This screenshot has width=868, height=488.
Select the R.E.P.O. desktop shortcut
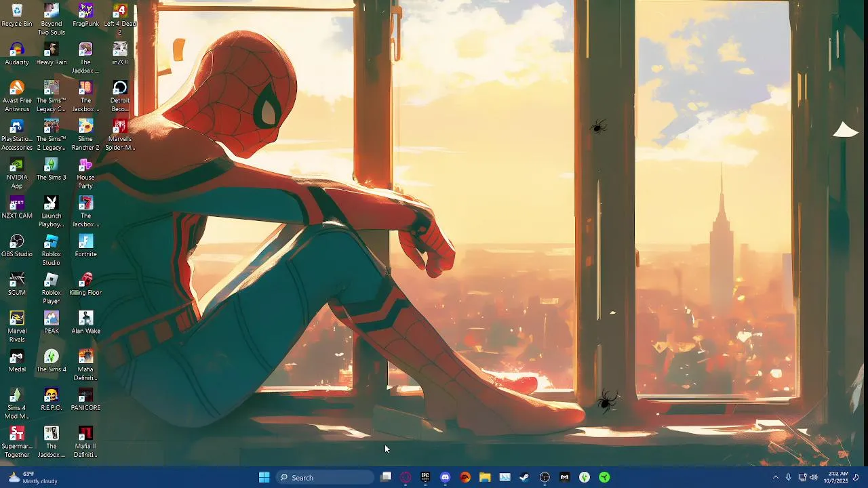click(x=52, y=399)
